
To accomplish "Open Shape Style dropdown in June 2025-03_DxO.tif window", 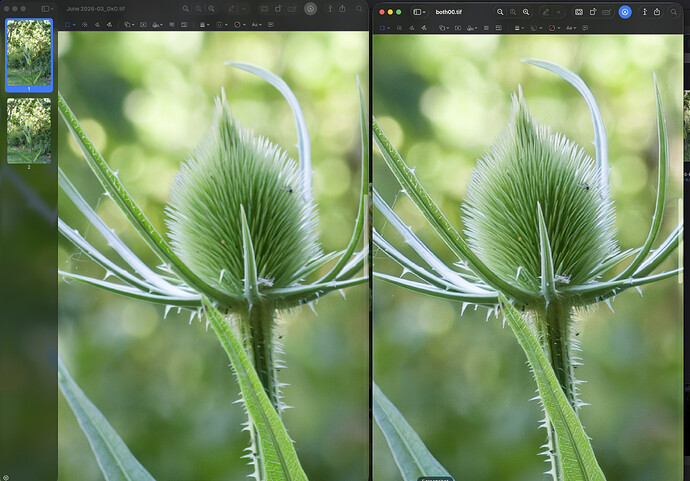I will (205, 25).
